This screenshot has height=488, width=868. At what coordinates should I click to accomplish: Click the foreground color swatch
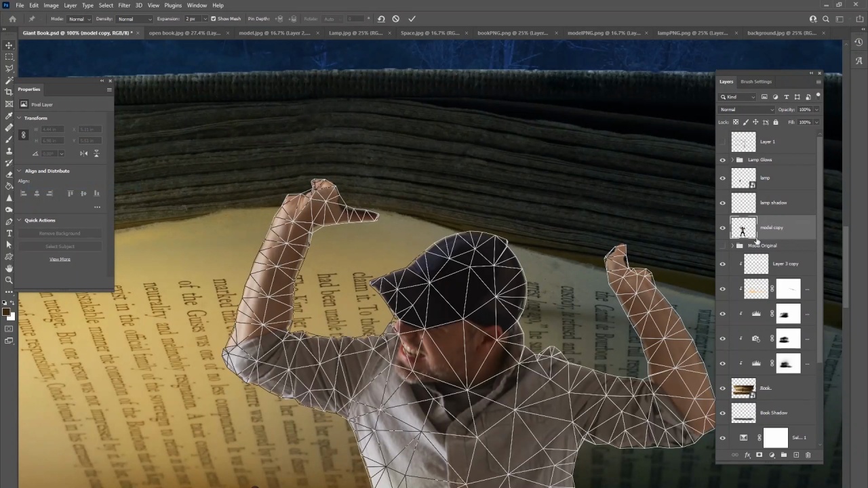click(6, 312)
